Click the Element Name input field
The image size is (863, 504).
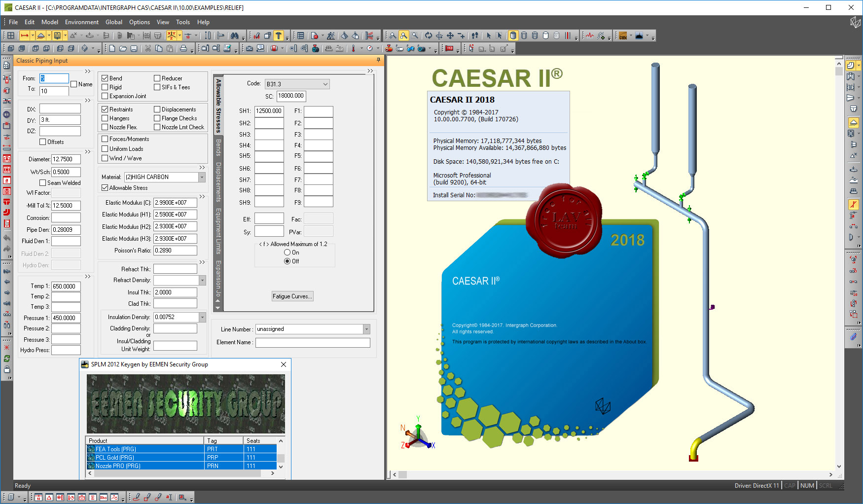[313, 342]
